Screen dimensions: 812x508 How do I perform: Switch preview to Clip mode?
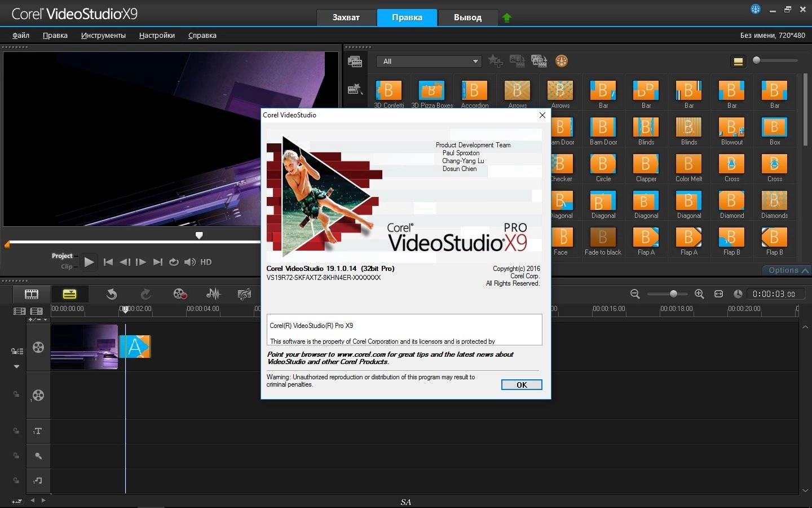tap(67, 266)
